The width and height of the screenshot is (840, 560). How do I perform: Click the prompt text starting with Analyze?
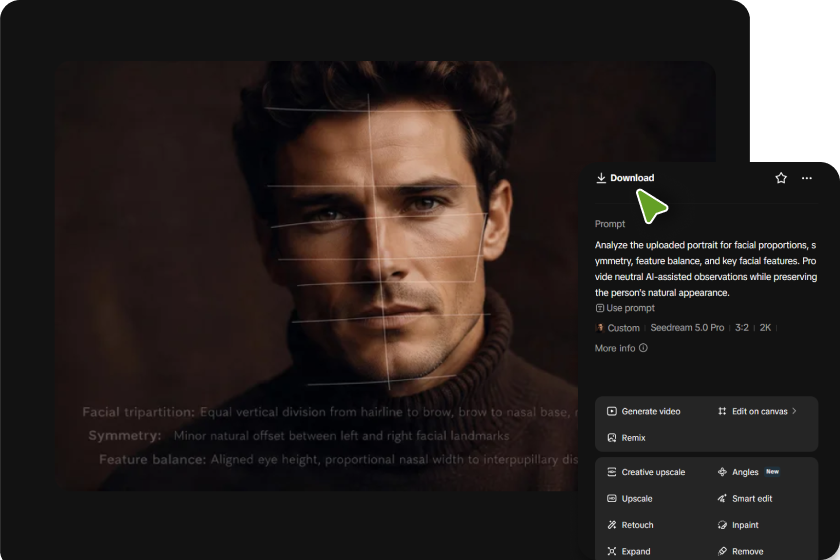(706, 269)
